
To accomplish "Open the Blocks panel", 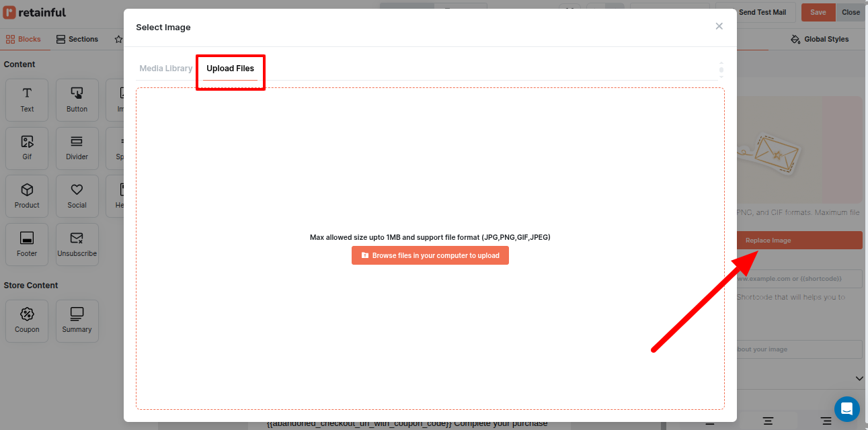I will pyautogui.click(x=25, y=39).
